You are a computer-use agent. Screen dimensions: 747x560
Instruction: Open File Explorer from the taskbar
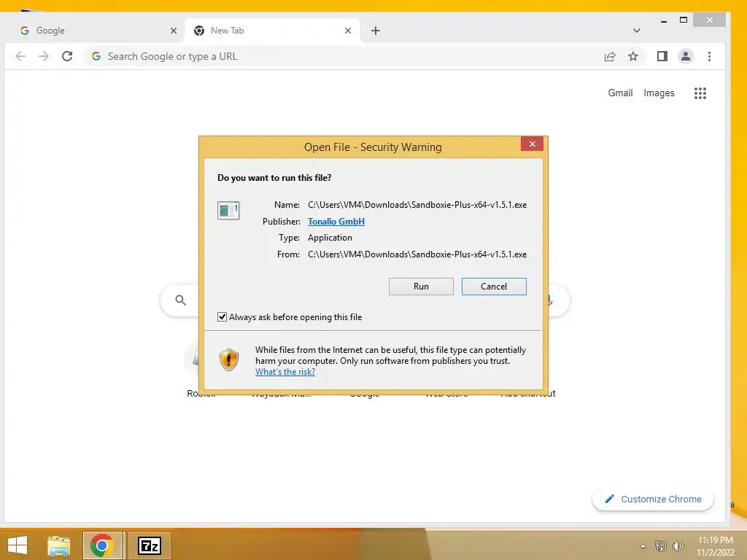(x=59, y=545)
